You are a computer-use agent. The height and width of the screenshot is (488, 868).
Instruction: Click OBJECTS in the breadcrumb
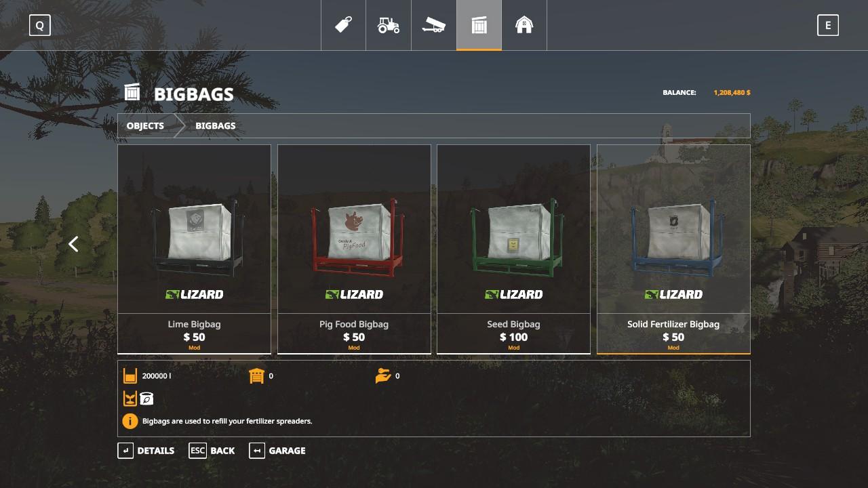pos(145,126)
